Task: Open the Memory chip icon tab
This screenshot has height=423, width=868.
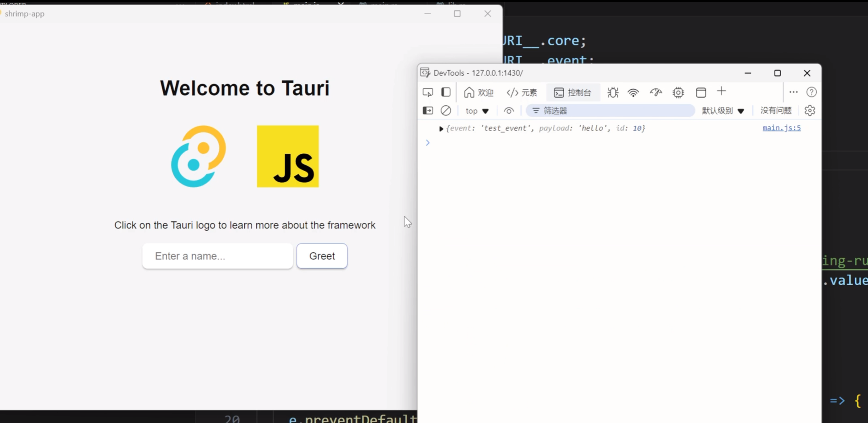Action: 678,92
